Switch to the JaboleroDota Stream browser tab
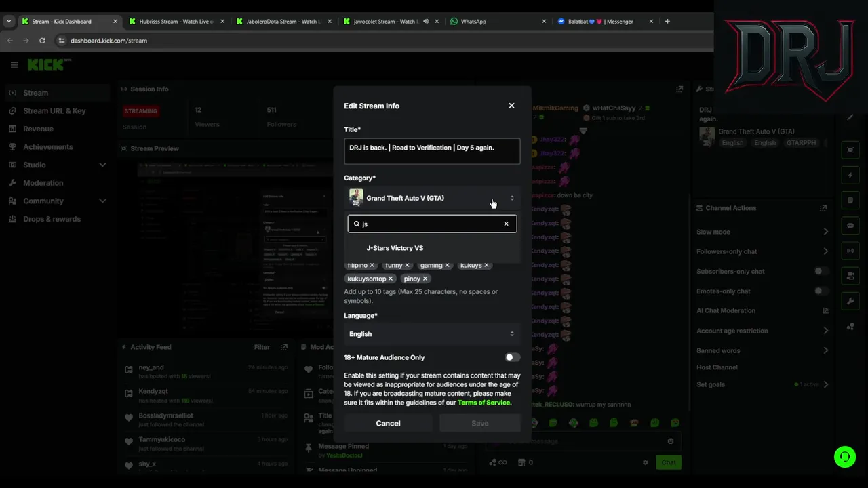 [283, 22]
